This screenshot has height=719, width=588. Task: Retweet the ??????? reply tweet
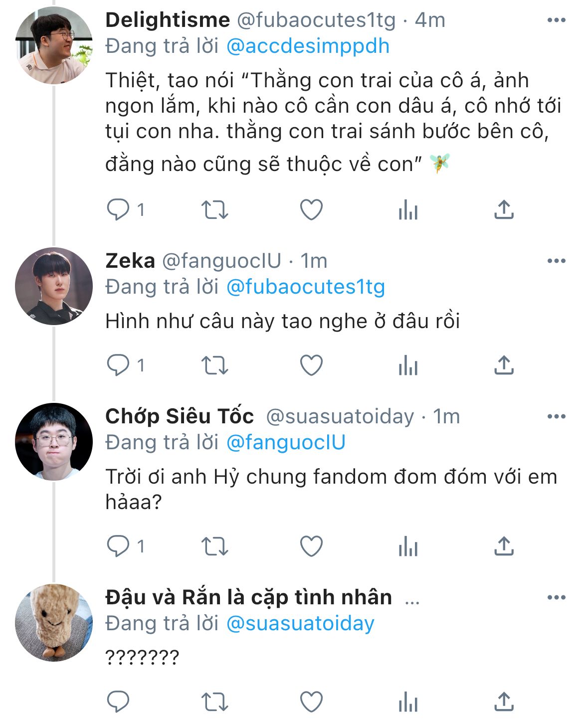click(x=214, y=702)
